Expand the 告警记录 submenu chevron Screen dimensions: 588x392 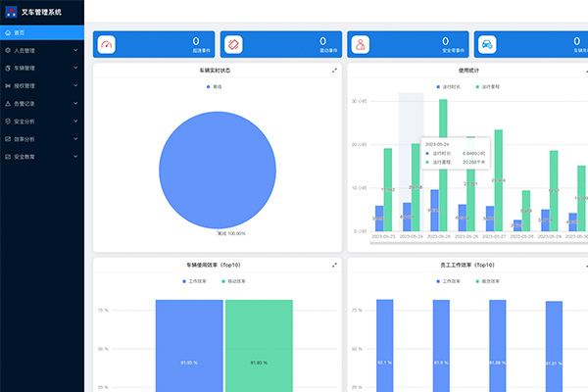coord(75,103)
